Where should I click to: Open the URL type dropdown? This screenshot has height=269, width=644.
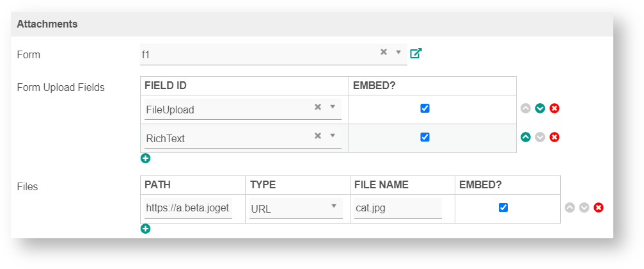tap(333, 206)
